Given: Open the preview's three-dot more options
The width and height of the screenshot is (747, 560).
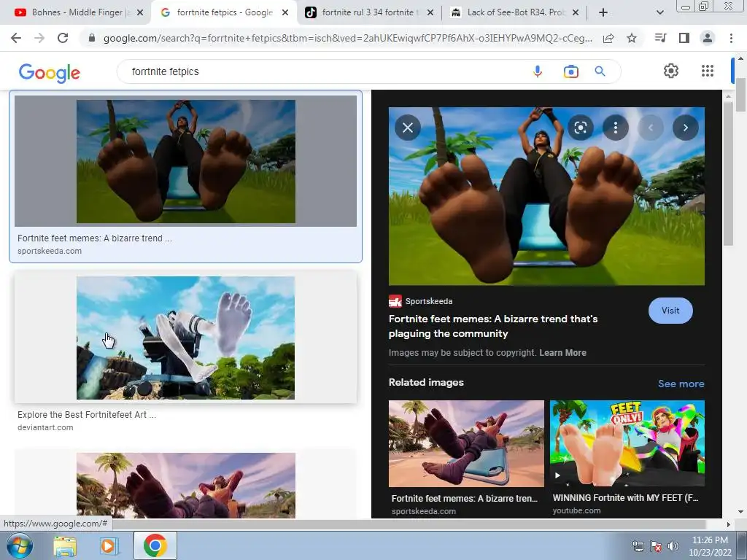Looking at the screenshot, I should click(616, 128).
